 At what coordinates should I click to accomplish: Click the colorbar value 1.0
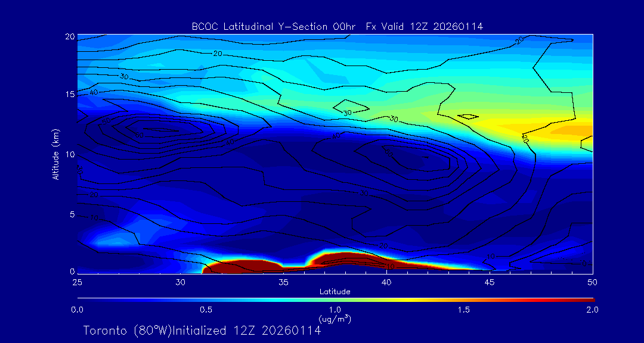335,310
